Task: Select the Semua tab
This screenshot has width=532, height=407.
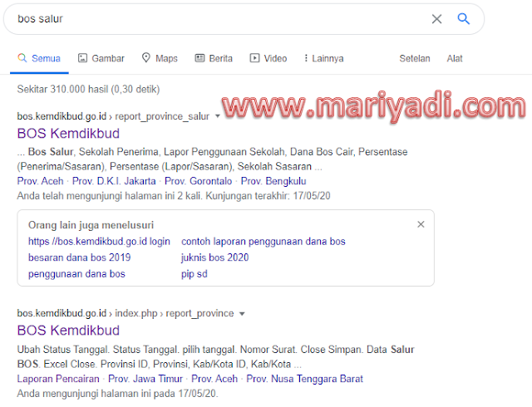Action: tap(39, 58)
